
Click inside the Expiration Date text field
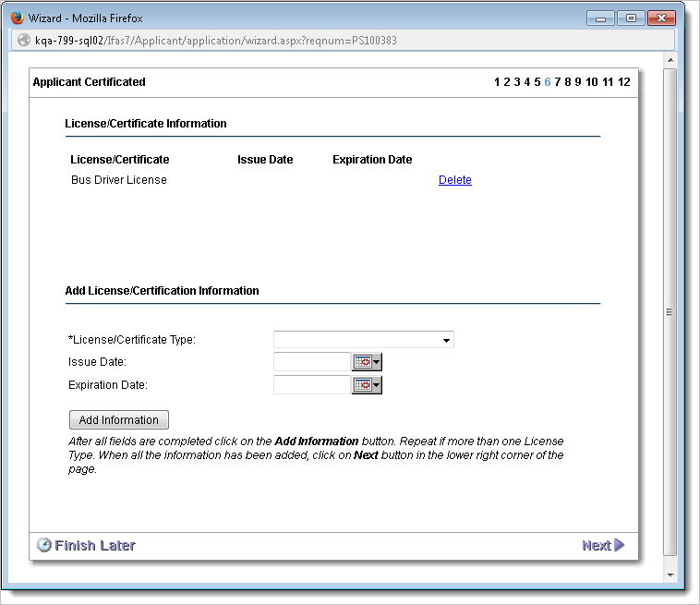pos(312,385)
